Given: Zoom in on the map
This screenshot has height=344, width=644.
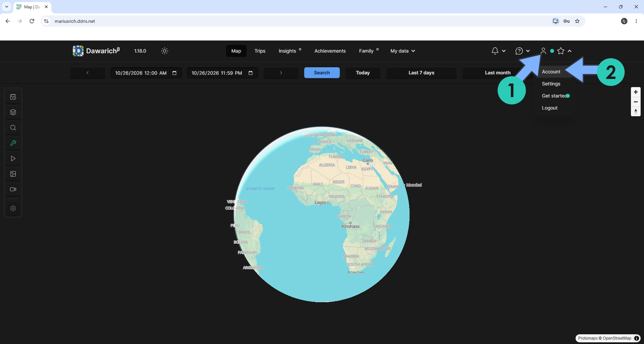Looking at the screenshot, I should coord(636,92).
